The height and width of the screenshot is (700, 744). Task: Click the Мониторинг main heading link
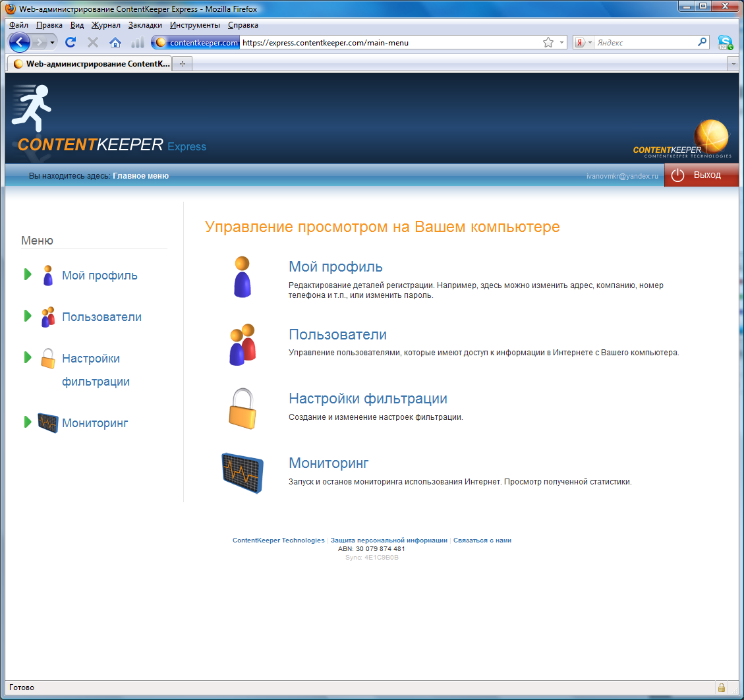coord(328,463)
